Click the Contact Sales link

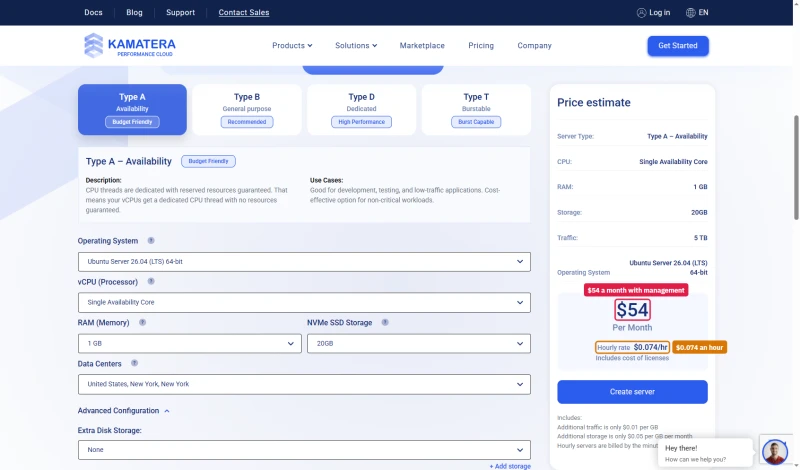[x=244, y=12]
